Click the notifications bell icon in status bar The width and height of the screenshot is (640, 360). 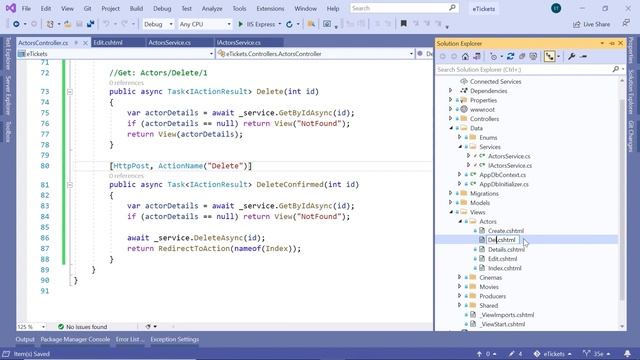click(627, 353)
